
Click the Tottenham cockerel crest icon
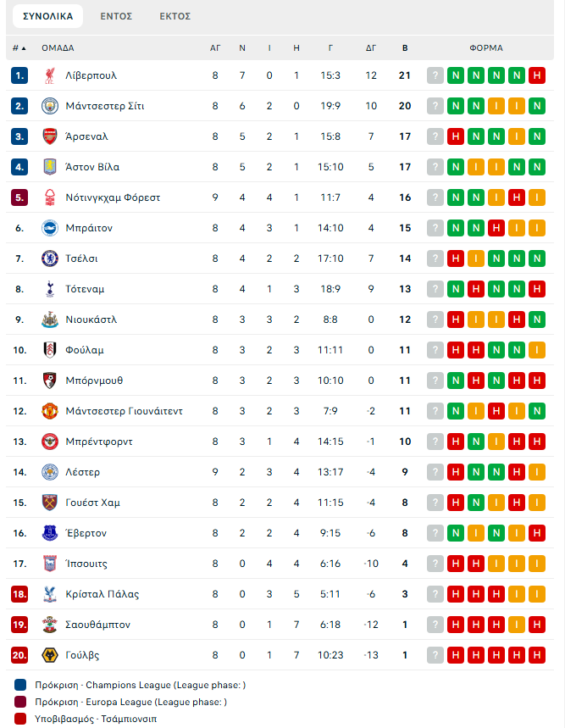50,289
